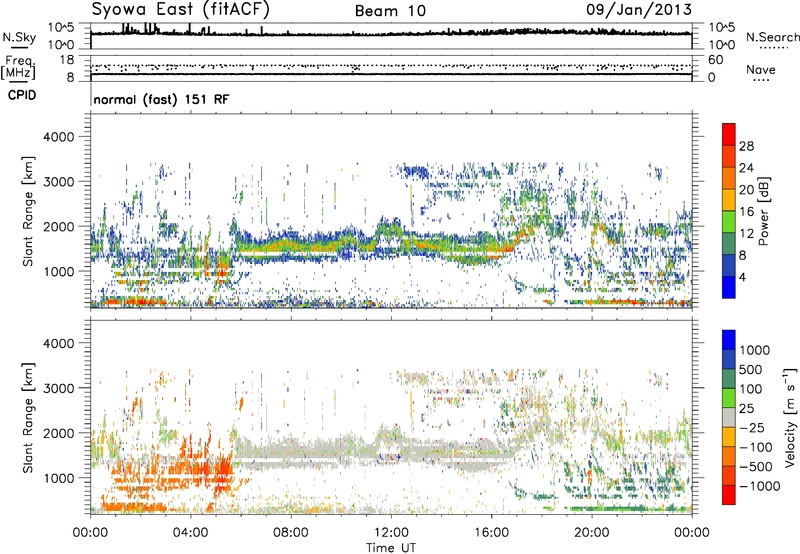Click the 'Syowa East (fitACF)' title
Image resolution: width=800 pixels, height=554 pixels.
click(x=181, y=10)
